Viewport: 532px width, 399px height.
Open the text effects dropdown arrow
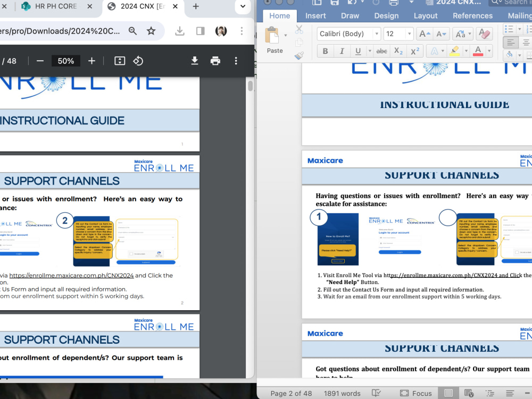pos(443,51)
